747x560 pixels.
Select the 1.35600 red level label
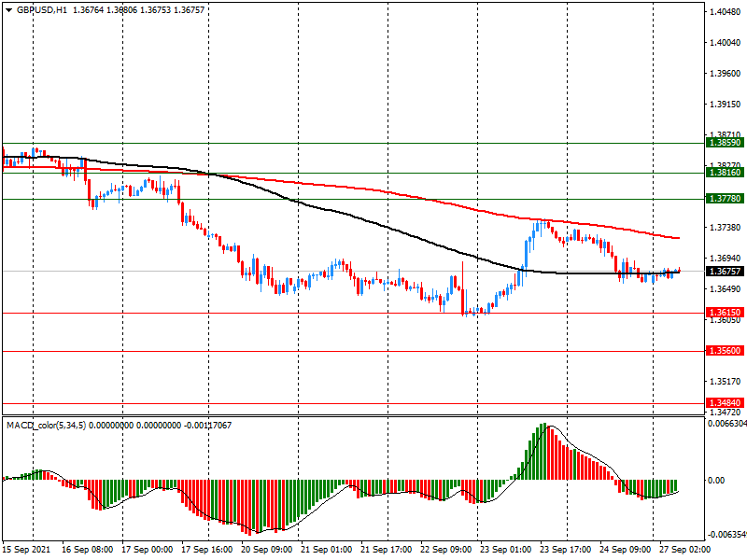point(725,351)
